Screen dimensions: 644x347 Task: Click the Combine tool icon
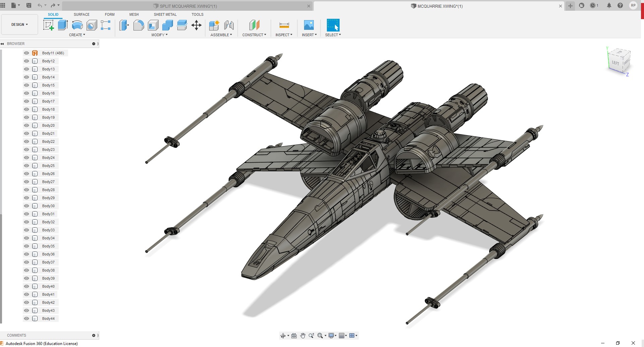coord(168,25)
